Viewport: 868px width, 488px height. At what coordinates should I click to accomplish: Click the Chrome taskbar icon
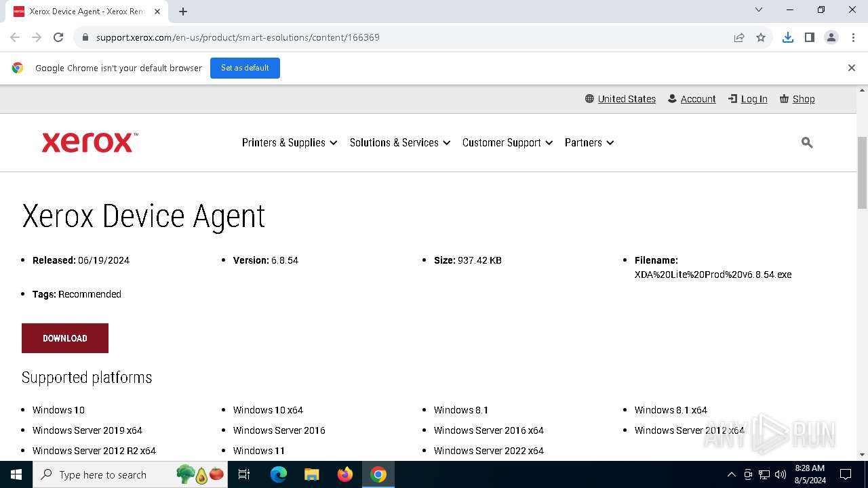[x=378, y=474]
